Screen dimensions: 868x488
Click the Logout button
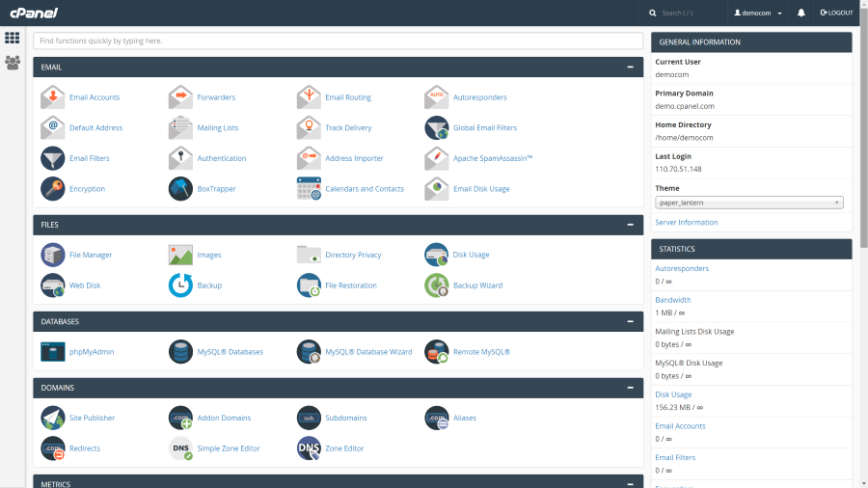pyautogui.click(x=836, y=13)
